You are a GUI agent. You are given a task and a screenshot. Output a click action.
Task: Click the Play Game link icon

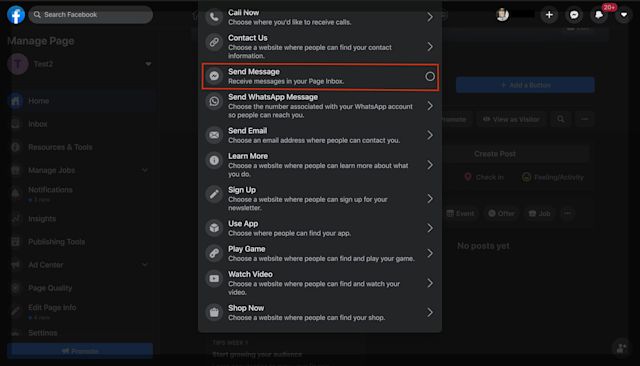pos(214,253)
